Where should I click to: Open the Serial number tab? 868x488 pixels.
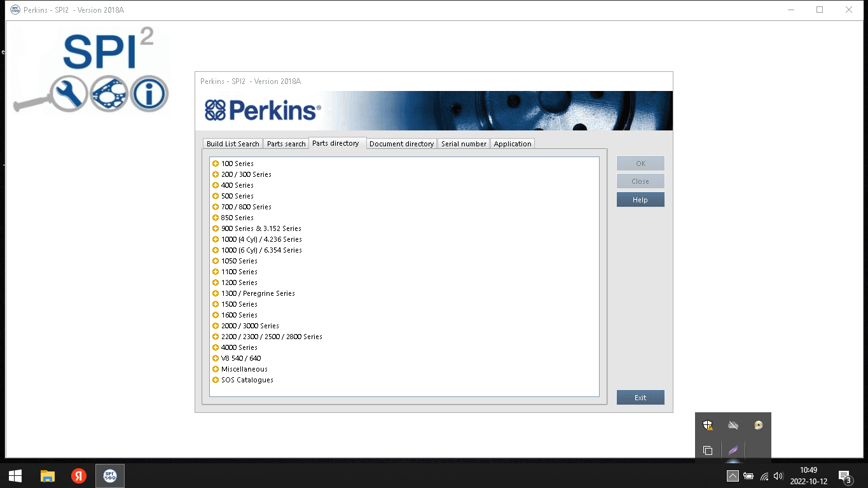464,144
